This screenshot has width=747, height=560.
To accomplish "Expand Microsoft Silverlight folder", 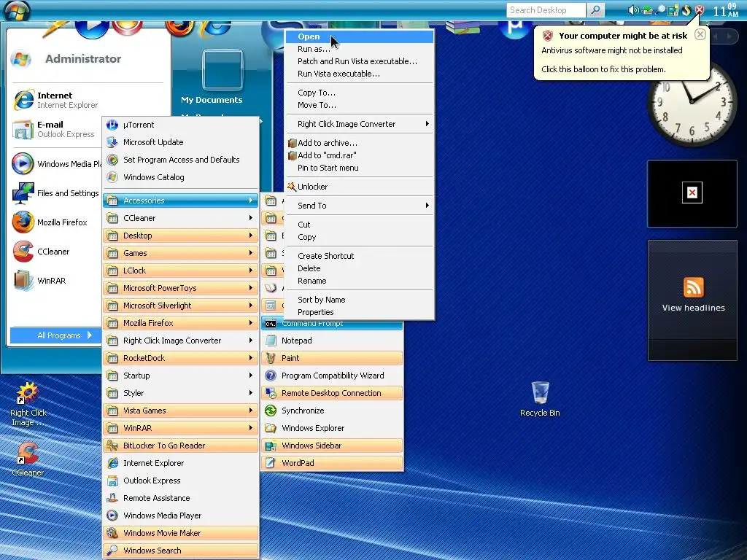I will (x=181, y=306).
